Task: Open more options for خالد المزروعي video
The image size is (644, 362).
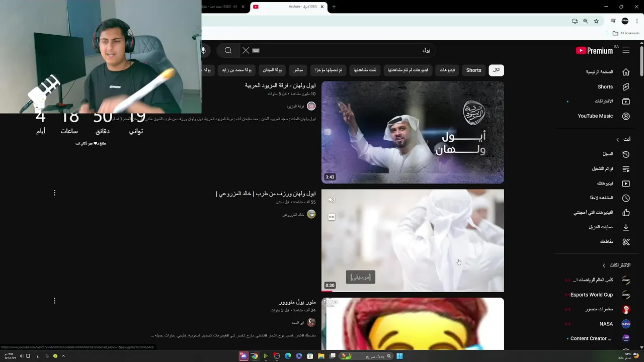Action: pos(54,193)
